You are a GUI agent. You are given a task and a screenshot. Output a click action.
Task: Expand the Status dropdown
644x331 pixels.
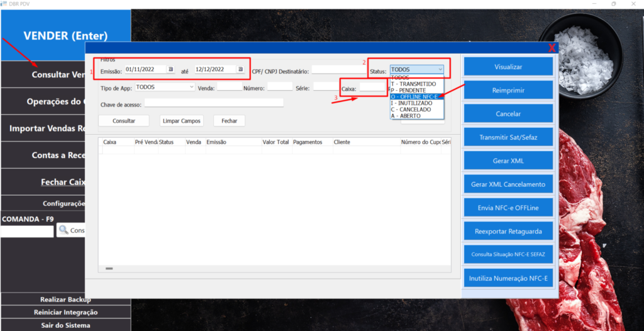coord(440,70)
